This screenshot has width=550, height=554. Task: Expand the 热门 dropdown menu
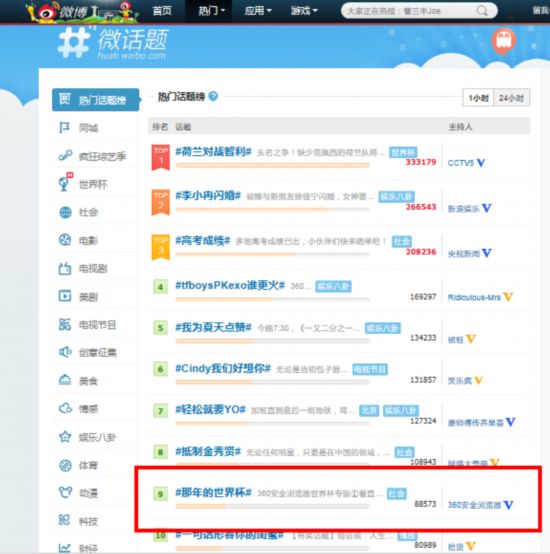coord(211,11)
